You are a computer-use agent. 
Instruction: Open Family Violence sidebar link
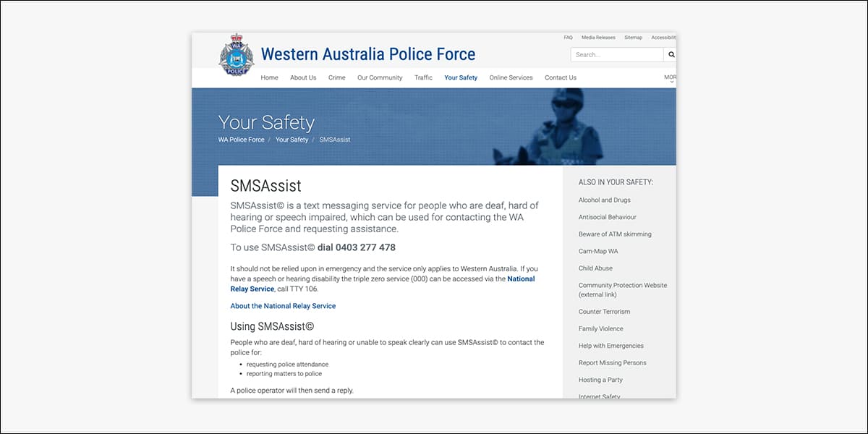click(601, 329)
